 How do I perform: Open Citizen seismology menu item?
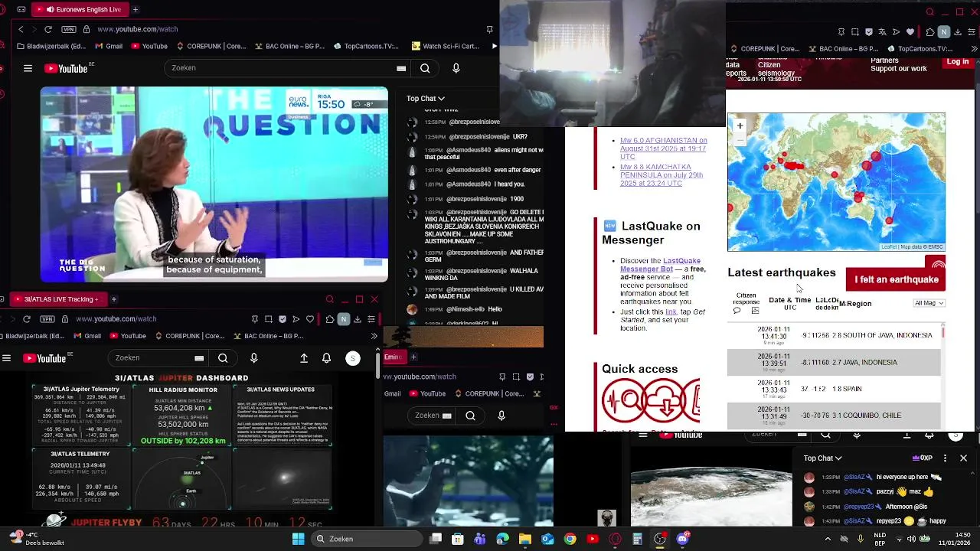tap(776, 69)
